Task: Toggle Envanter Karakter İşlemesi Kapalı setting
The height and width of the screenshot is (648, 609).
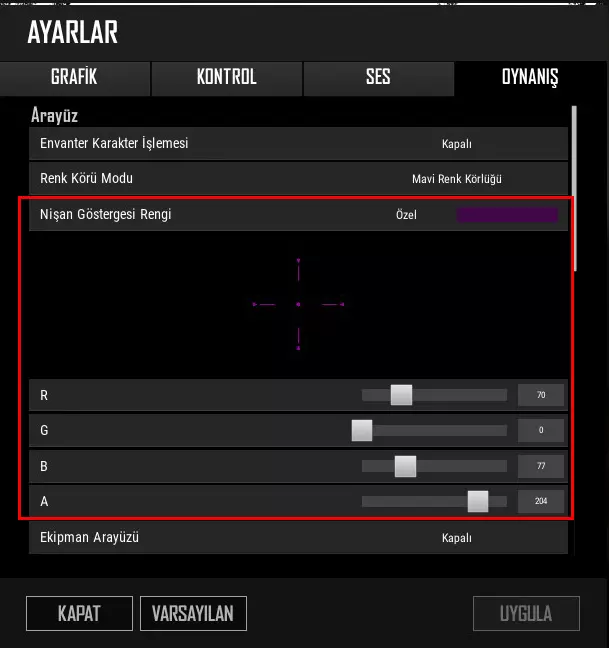Action: tap(457, 144)
